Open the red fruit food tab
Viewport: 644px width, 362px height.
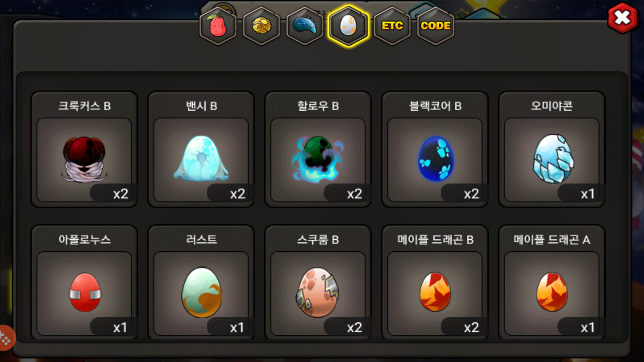pos(218,26)
